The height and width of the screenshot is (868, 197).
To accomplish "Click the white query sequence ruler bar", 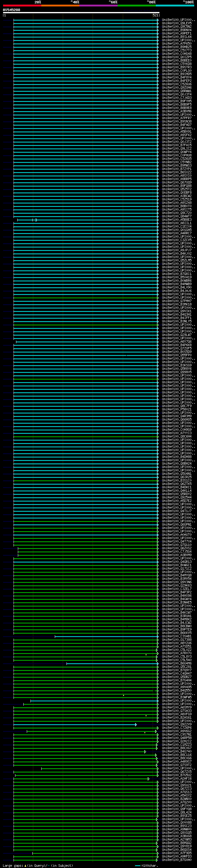I will (81, 12).
